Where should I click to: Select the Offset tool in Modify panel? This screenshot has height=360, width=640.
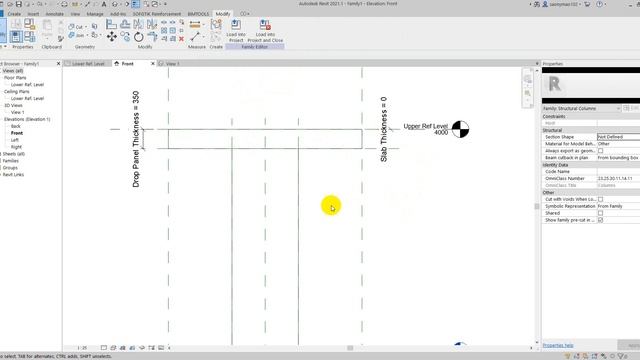pyautogui.click(x=125, y=24)
